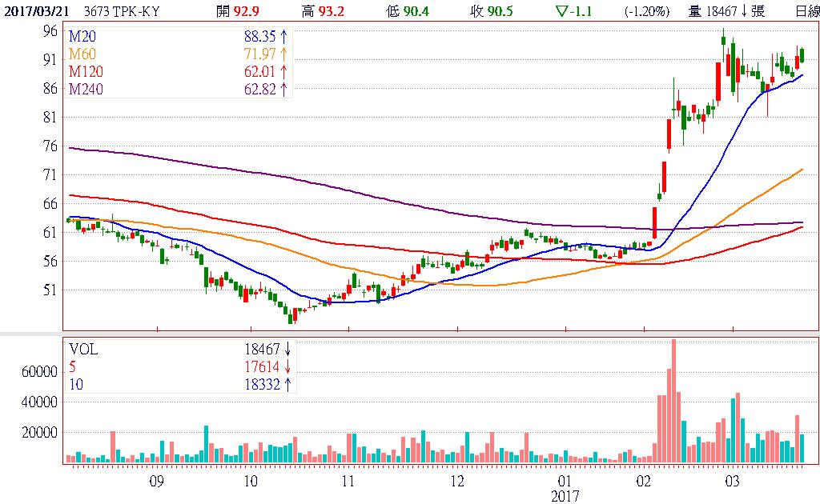Viewport: 820px width, 504px height.
Task: Click the 2017 year label on time axis
Action: (x=565, y=496)
